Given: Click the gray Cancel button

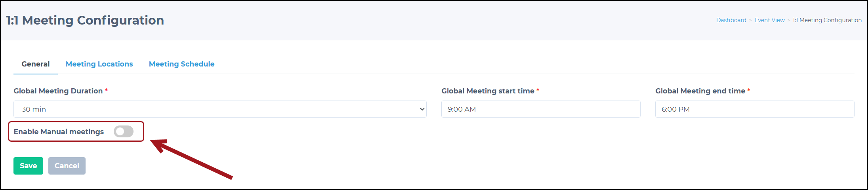Looking at the screenshot, I should coord(67,166).
